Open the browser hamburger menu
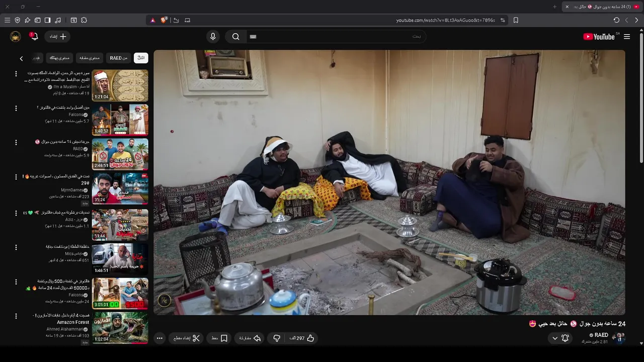Image resolution: width=644 pixels, height=362 pixels. click(x=7, y=20)
